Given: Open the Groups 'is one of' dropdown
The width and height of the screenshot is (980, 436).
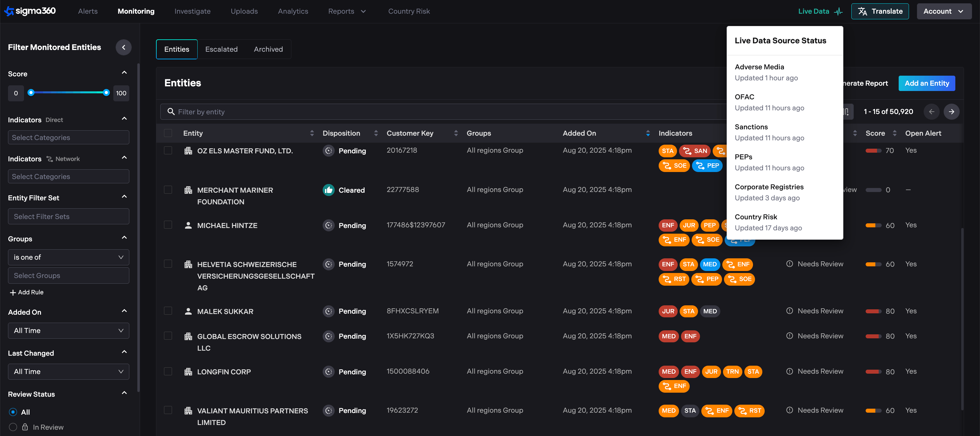Looking at the screenshot, I should pyautogui.click(x=68, y=257).
